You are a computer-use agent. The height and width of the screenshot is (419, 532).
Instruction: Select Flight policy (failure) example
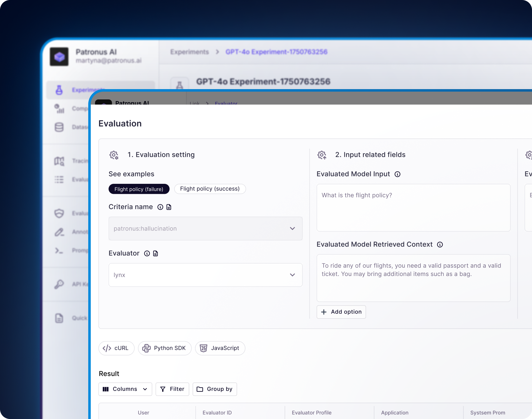click(139, 189)
